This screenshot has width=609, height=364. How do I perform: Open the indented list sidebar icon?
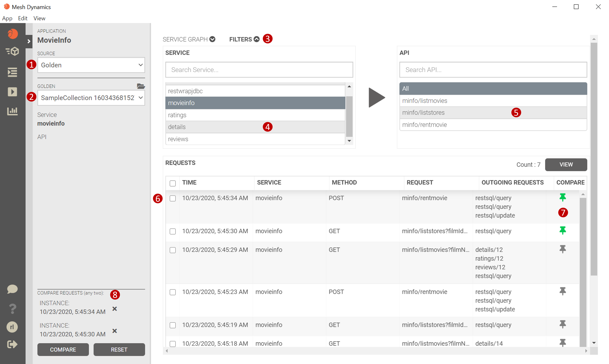12,72
